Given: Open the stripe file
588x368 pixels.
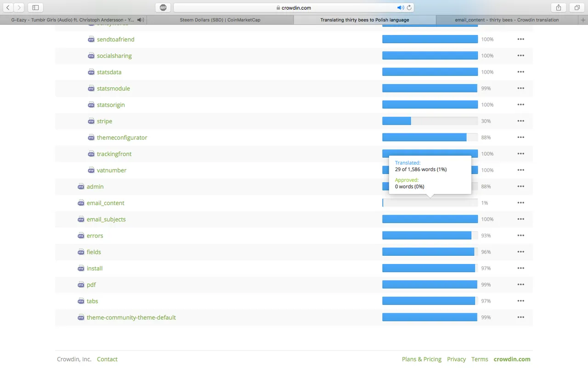Looking at the screenshot, I should [104, 121].
